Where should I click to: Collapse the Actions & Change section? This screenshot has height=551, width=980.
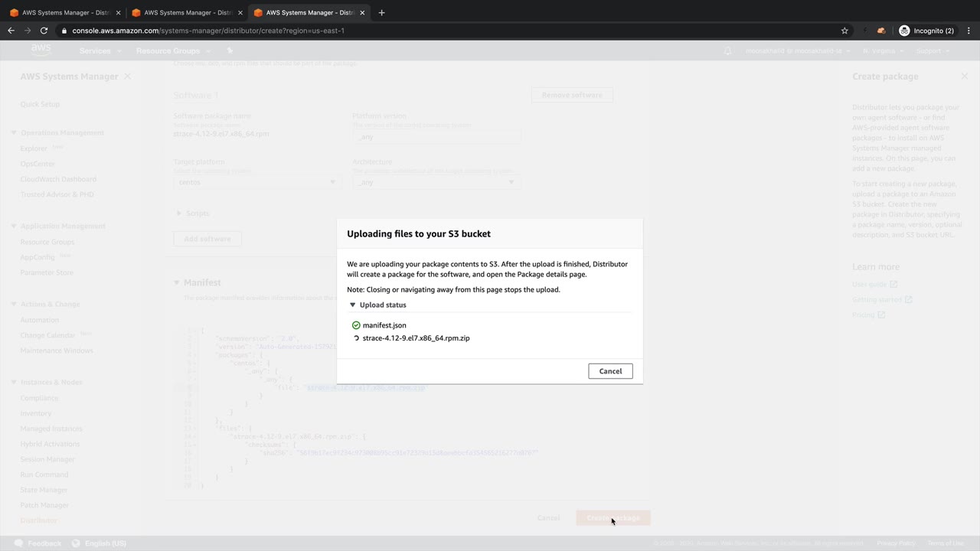click(x=13, y=305)
